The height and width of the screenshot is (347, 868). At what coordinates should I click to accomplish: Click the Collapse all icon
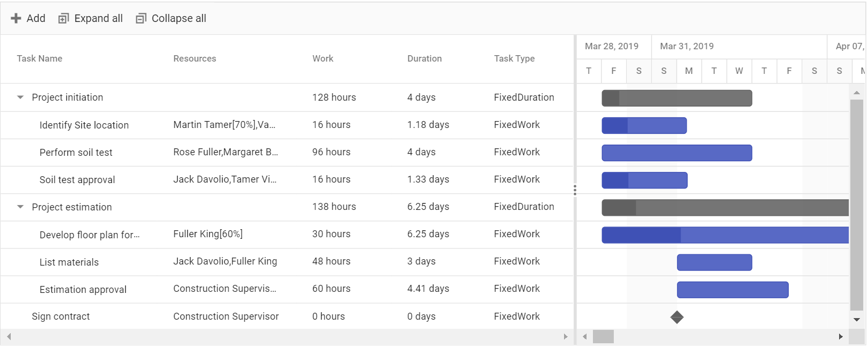(x=141, y=18)
